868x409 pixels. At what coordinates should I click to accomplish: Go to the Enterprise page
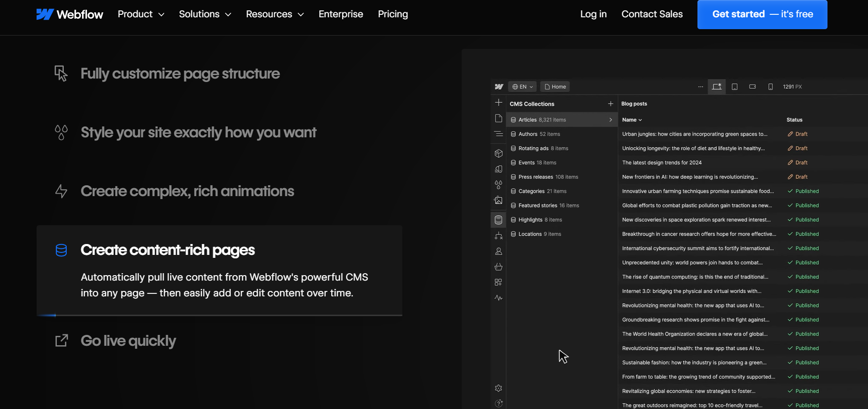(341, 14)
